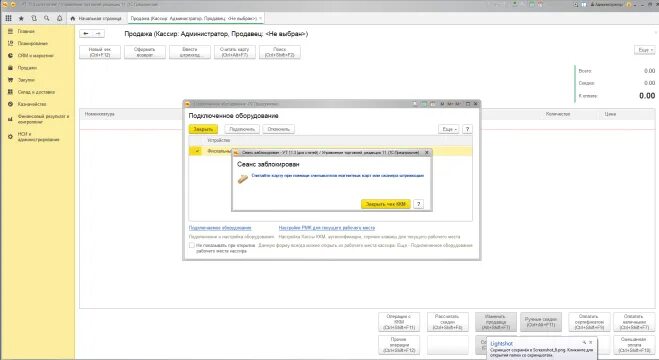The width and height of the screenshot is (659, 360).
Task: Click Операции с ККМ button
Action: [399, 322]
